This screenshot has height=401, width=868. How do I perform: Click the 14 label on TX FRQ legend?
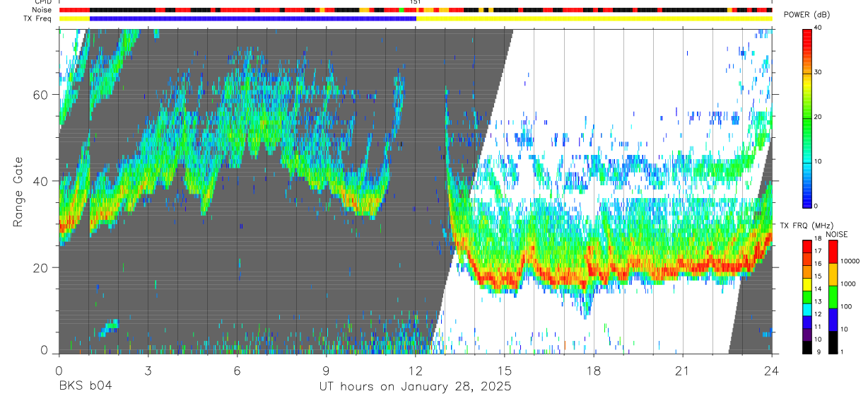819,289
